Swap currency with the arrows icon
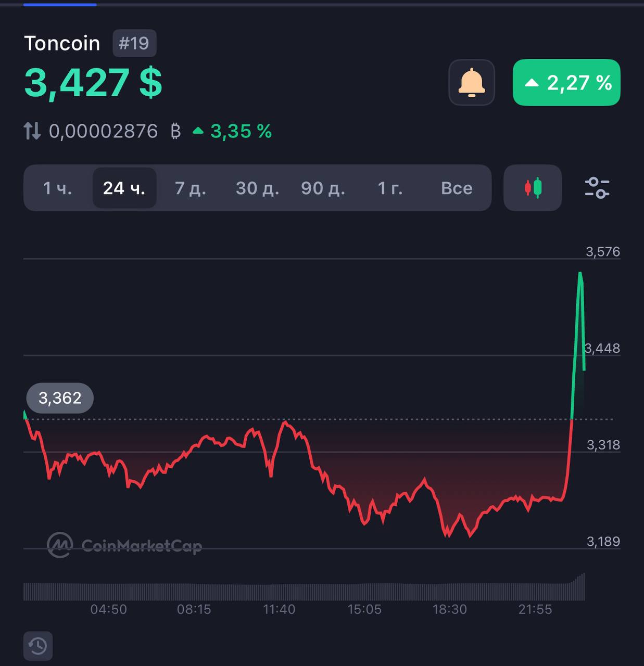 click(32, 131)
